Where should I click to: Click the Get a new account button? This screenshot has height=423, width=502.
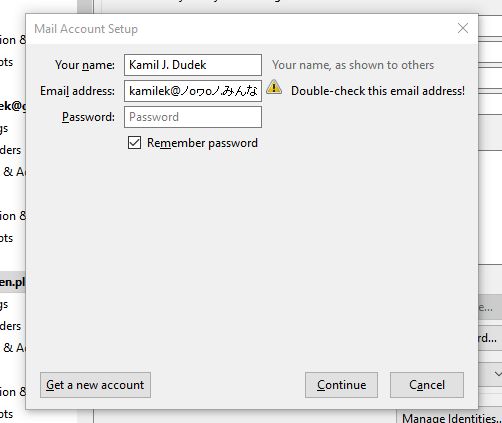click(95, 385)
